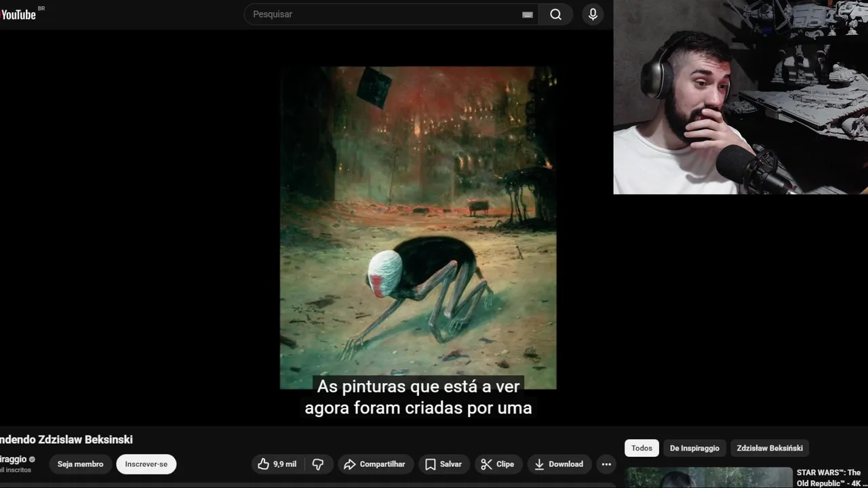Click the video title mentioning Zdzislaw Beksinski
Screen dimensions: 868x488
click(66, 439)
